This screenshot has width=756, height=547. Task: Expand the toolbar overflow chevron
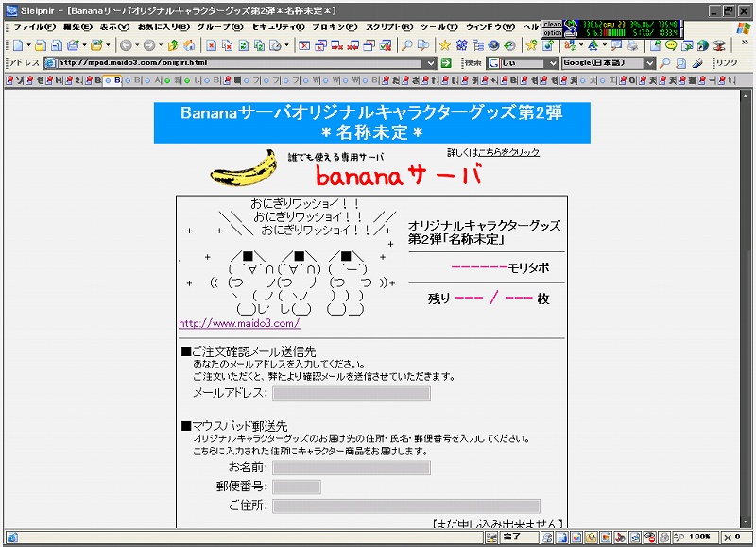click(745, 43)
